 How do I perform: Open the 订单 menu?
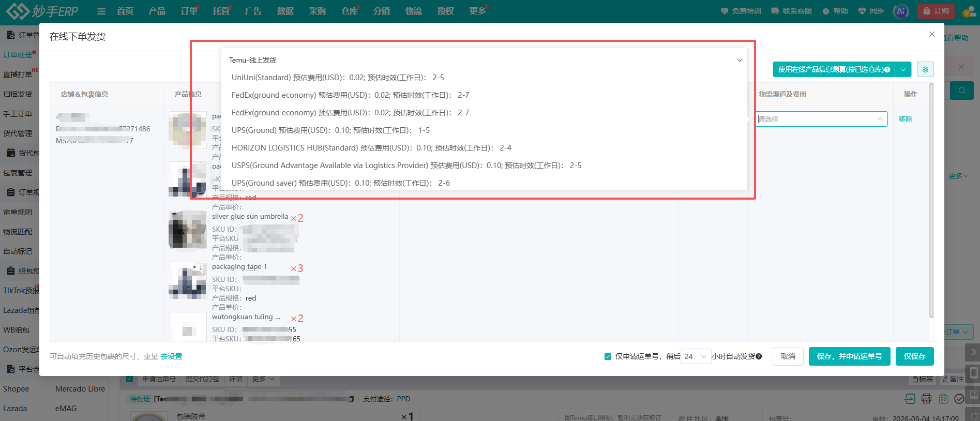click(x=189, y=11)
